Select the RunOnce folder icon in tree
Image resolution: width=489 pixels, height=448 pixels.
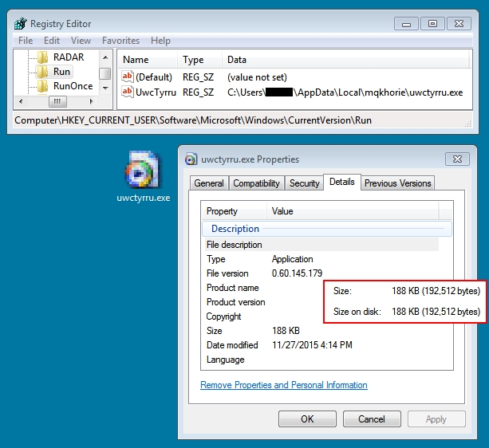(42, 86)
